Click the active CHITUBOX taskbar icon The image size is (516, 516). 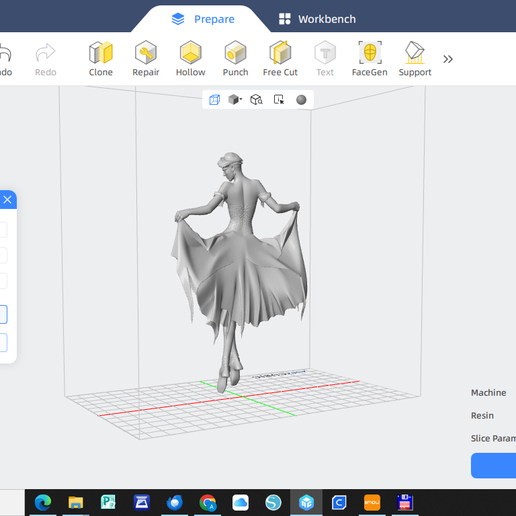[306, 502]
